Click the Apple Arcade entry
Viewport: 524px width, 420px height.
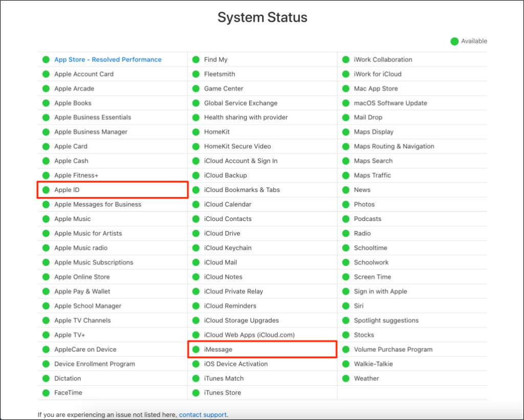[74, 89]
